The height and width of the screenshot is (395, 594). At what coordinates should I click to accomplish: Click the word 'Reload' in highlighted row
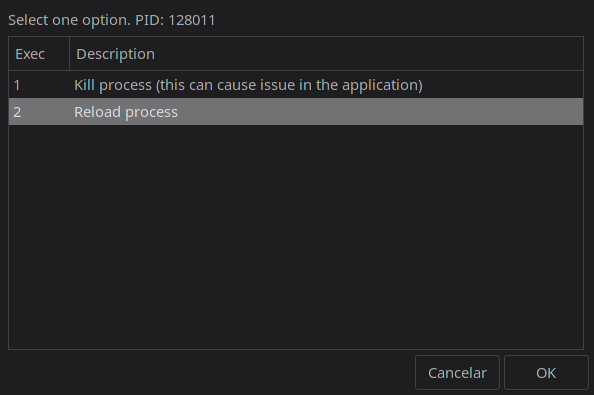(97, 112)
